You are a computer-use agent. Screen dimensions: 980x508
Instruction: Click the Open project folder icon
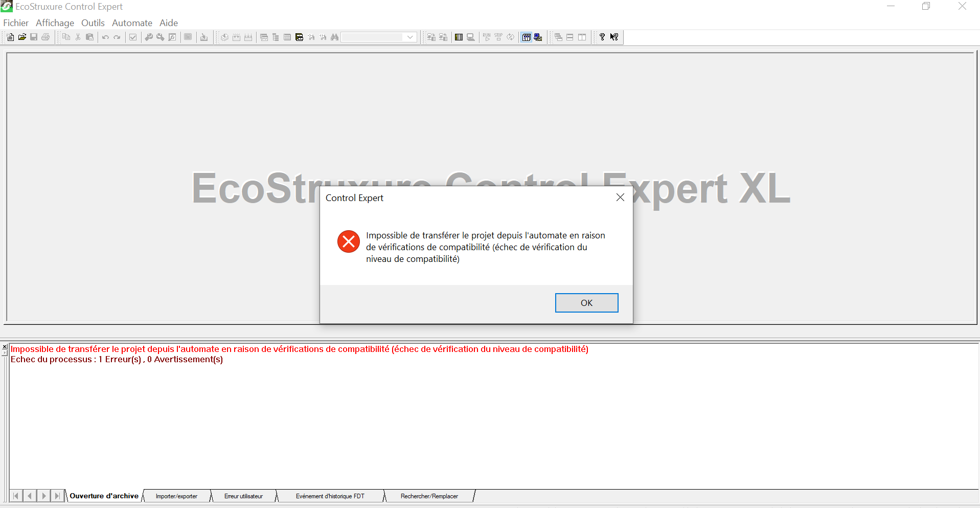click(x=22, y=37)
